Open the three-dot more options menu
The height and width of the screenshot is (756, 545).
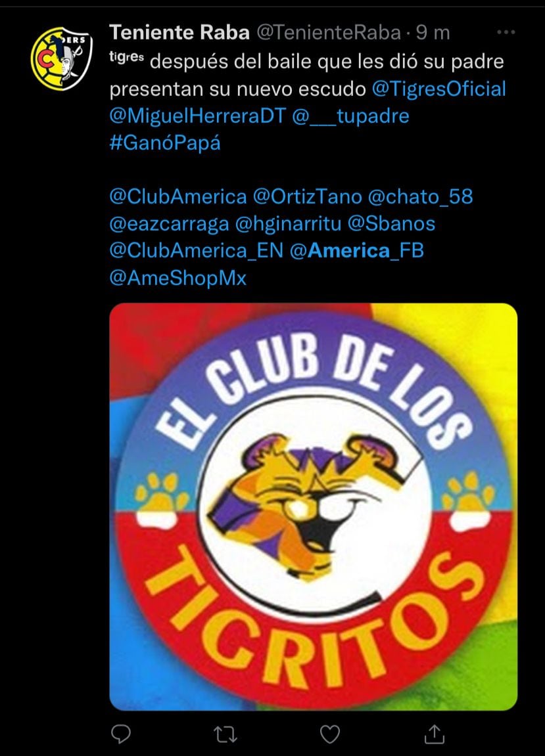click(506, 32)
